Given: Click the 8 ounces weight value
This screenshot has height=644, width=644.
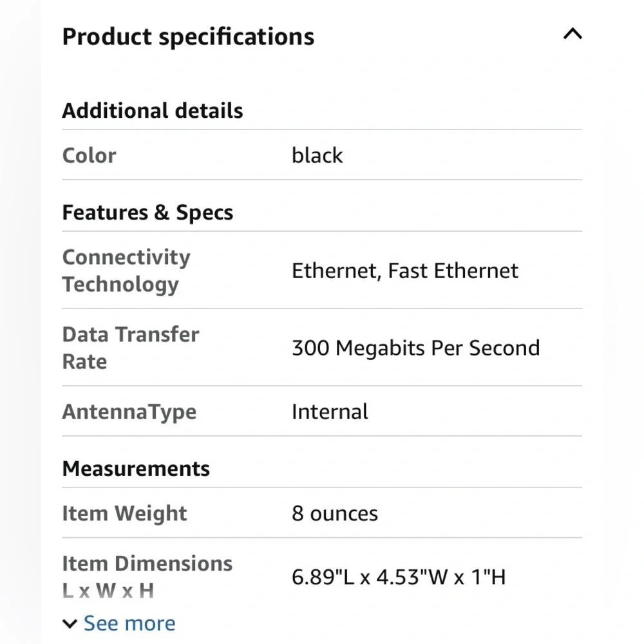Looking at the screenshot, I should click(x=335, y=513).
